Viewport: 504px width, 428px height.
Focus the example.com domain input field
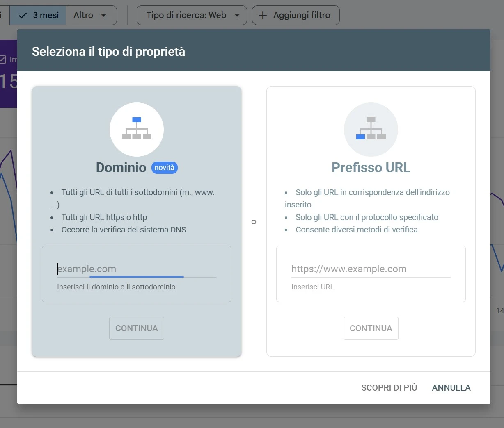click(136, 269)
